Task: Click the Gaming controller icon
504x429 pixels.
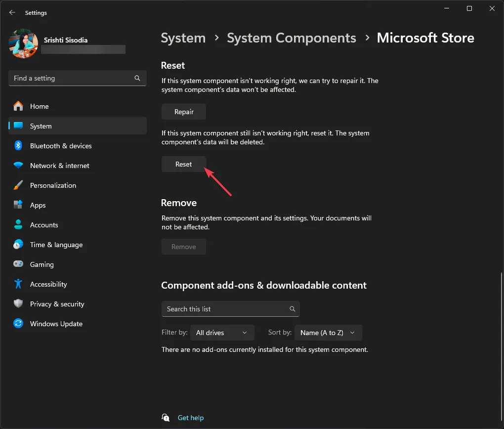Action: tap(18, 264)
